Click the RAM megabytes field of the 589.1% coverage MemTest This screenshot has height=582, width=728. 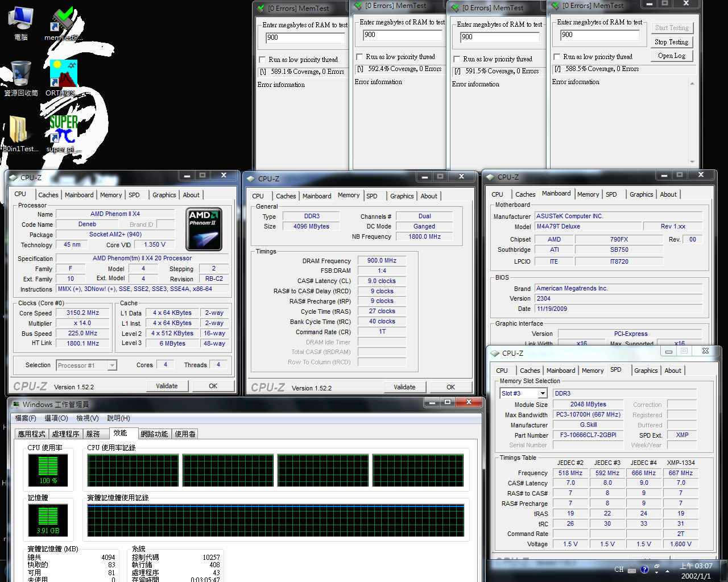click(305, 38)
